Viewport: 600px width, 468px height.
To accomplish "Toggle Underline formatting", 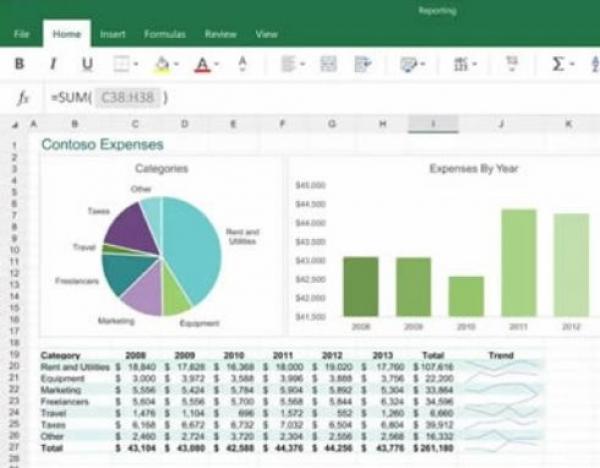I will tap(87, 64).
